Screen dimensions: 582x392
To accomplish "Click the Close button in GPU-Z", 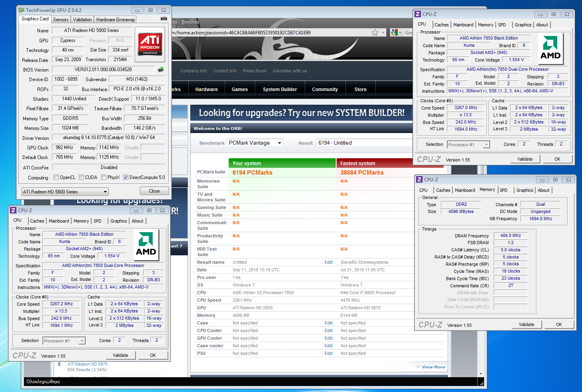I will [154, 191].
